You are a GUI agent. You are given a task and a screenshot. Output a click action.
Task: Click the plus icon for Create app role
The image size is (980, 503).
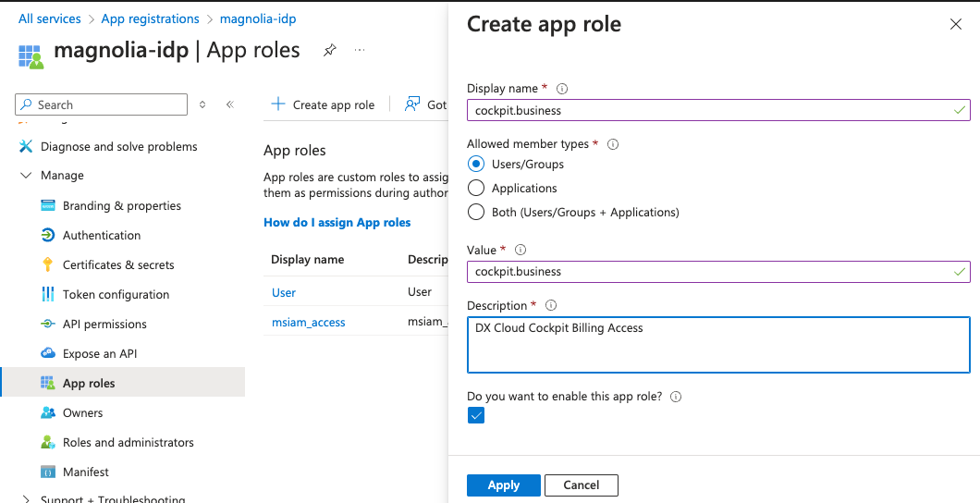point(278,104)
